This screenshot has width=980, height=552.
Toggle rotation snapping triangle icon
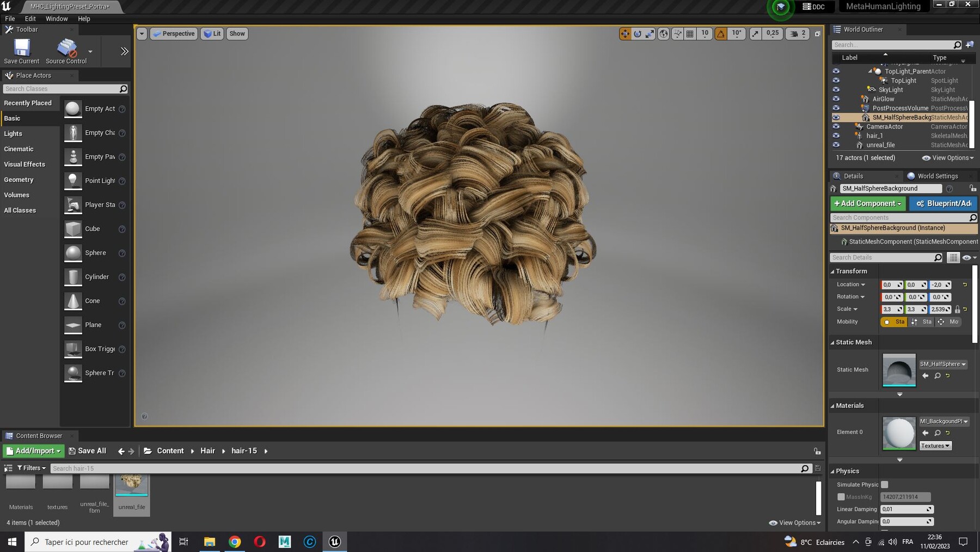click(x=721, y=33)
